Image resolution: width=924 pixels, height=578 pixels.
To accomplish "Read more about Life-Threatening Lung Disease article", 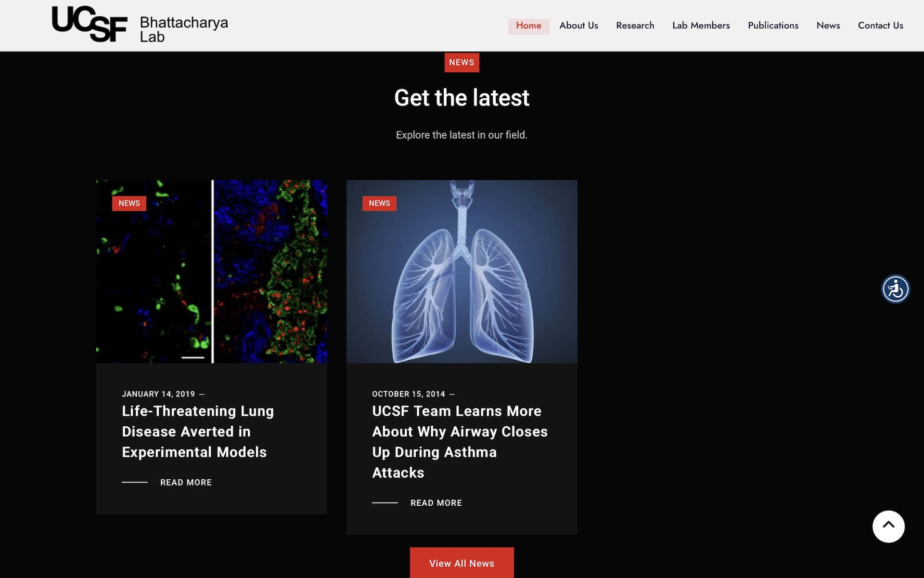I will pyautogui.click(x=186, y=482).
